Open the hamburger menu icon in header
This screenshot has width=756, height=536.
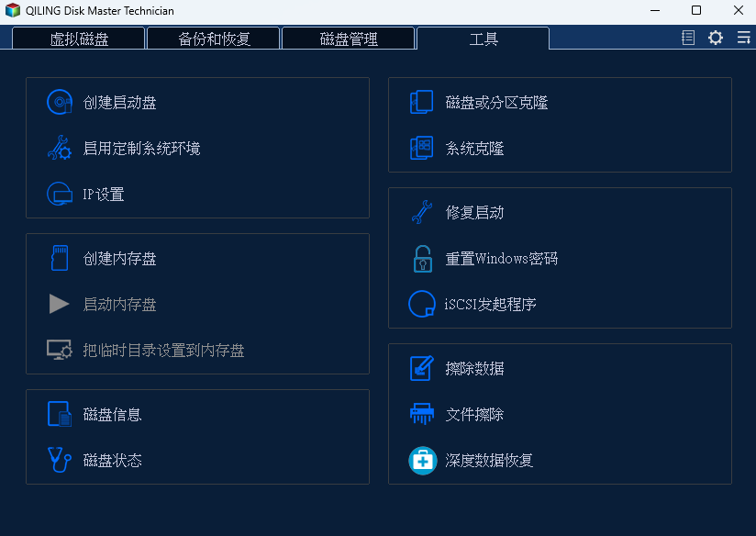743,38
